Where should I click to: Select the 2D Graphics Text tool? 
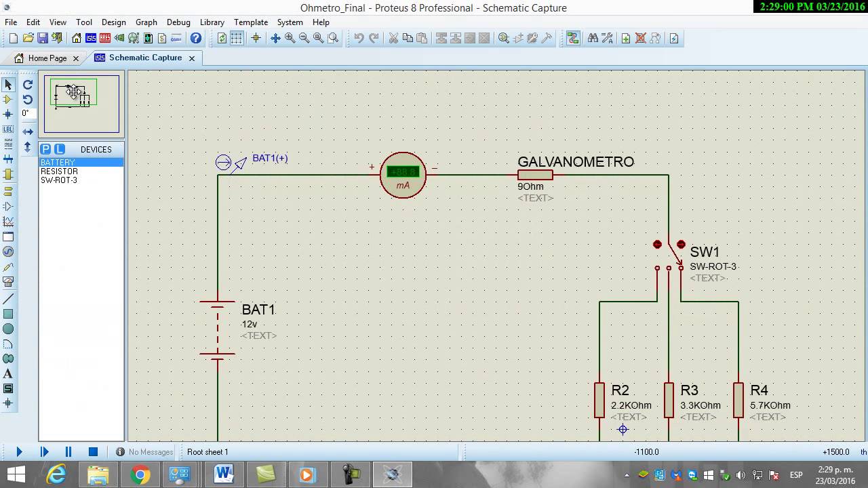(8, 373)
